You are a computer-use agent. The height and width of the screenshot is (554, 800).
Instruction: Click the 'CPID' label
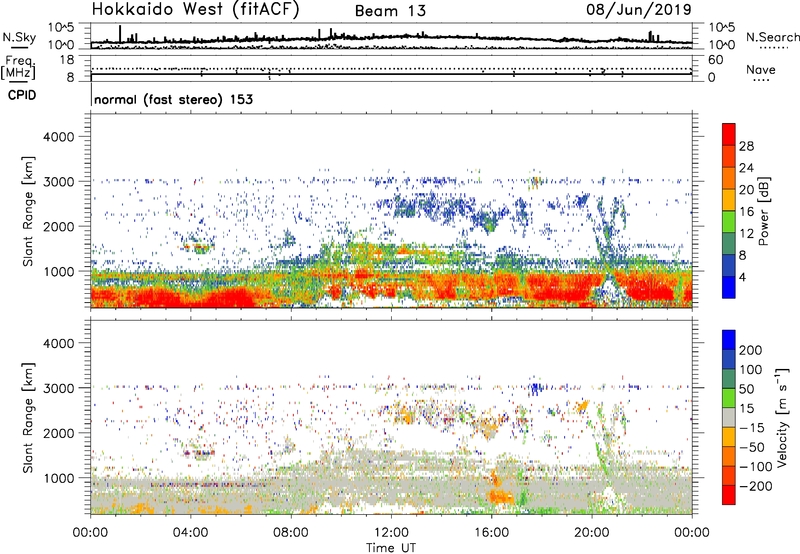coord(22,95)
